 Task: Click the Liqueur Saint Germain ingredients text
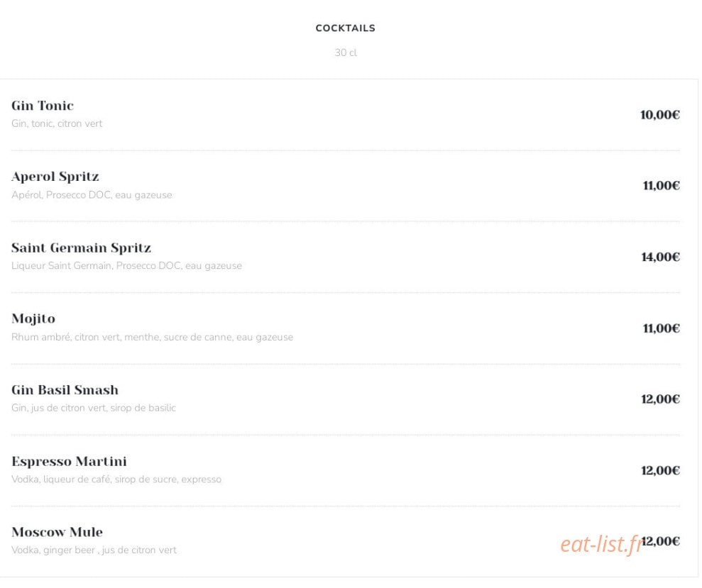click(126, 266)
